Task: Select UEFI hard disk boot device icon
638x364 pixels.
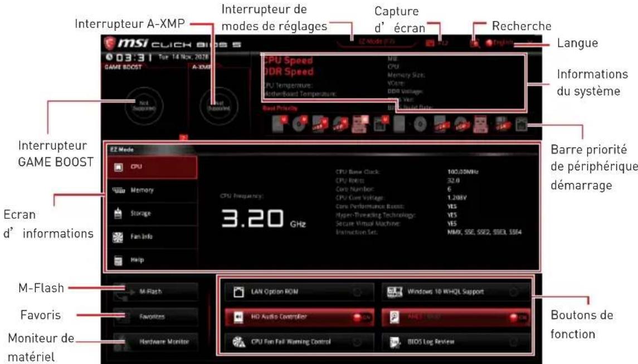Action: [x=280, y=124]
